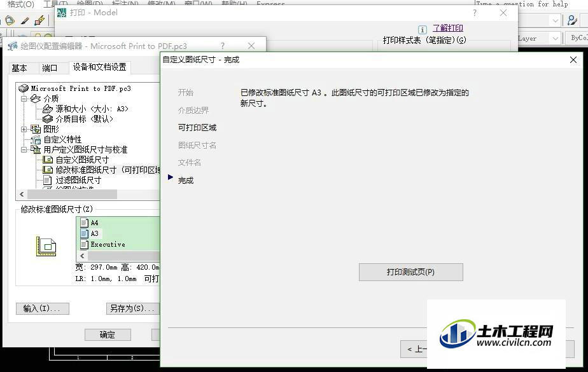Click the paintbrush match-properties toolbar icon
The height and width of the screenshot is (372, 588).
(25, 20)
